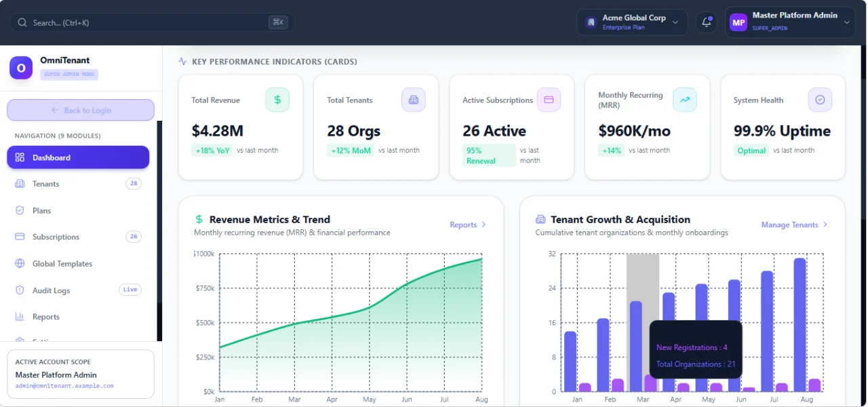Click the Subscriptions card icon in sidebar
The width and height of the screenshot is (868, 407).
coord(20,237)
